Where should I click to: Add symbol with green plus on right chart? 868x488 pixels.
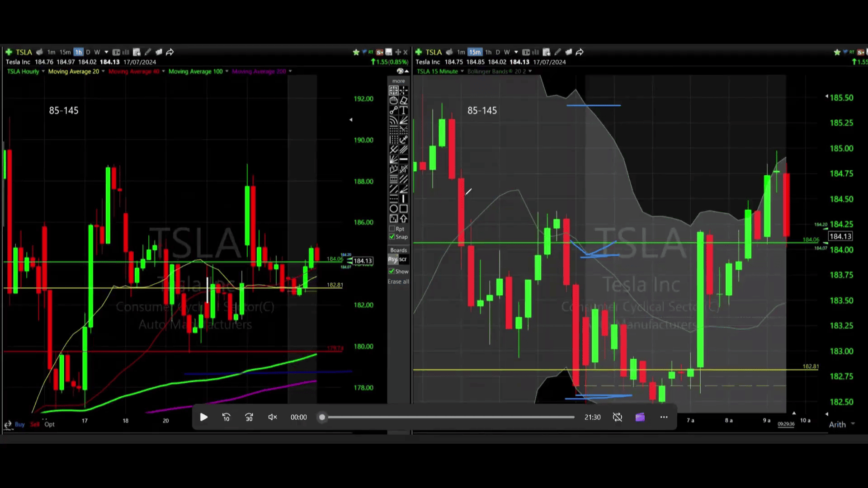tap(419, 52)
